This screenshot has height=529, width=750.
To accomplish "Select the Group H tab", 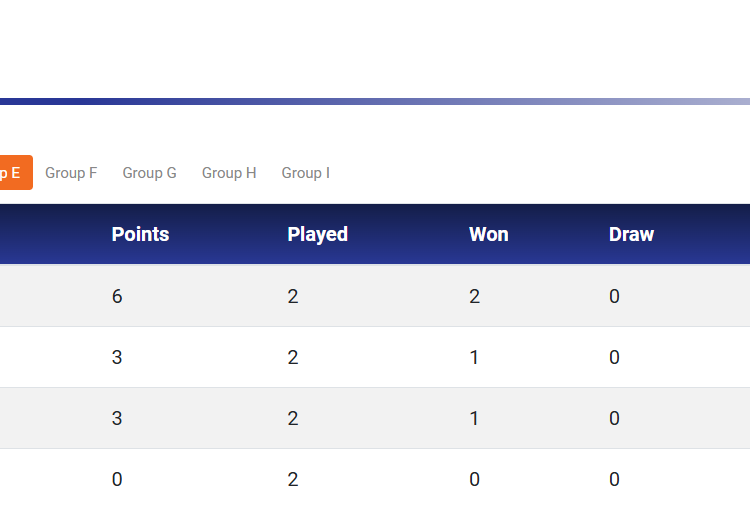I will [229, 173].
